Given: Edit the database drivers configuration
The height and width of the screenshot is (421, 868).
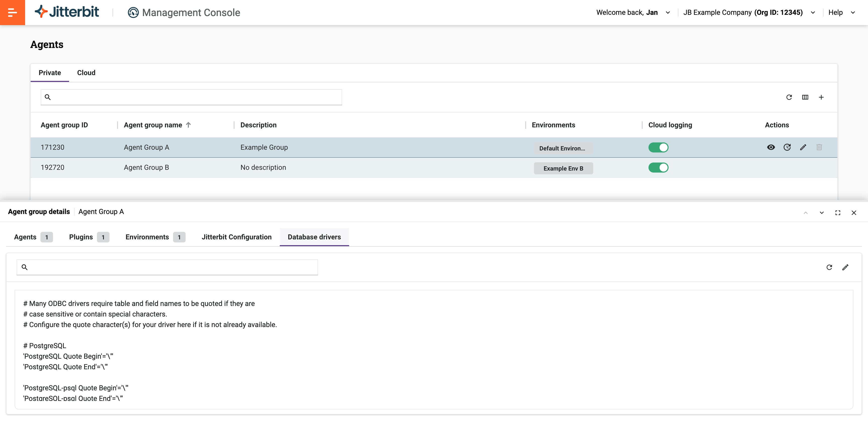Looking at the screenshot, I should click(845, 267).
